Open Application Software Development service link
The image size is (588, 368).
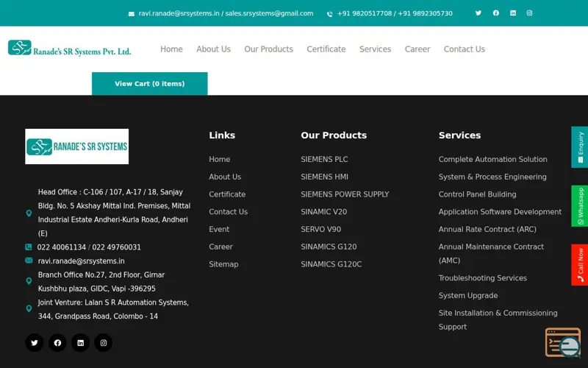[x=500, y=212]
